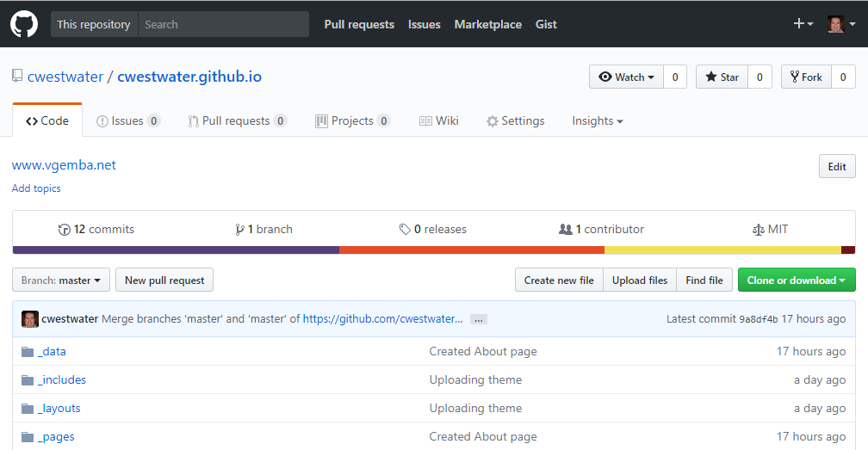Open the Watch dropdown
Viewport: 868px width, 450px height.
626,77
